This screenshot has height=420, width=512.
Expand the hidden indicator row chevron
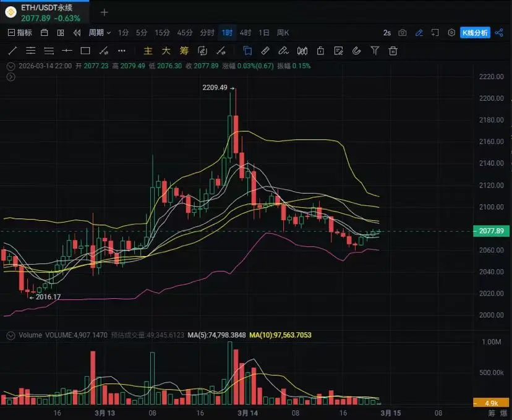11,77
